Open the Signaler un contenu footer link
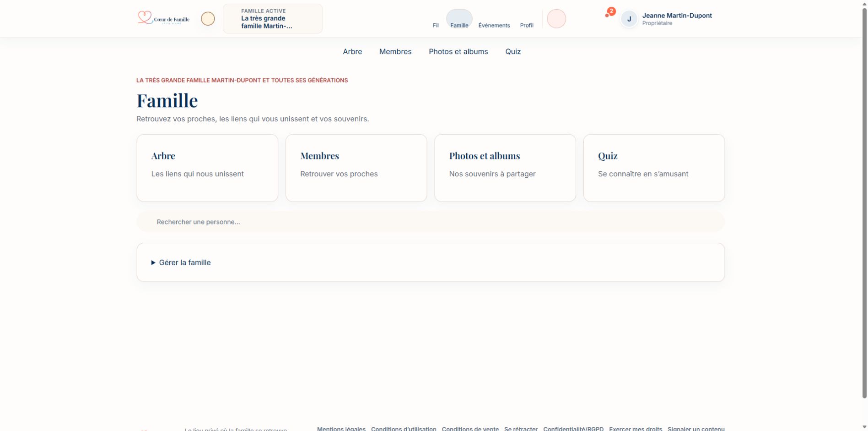This screenshot has height=431, width=868. pyautogui.click(x=696, y=429)
